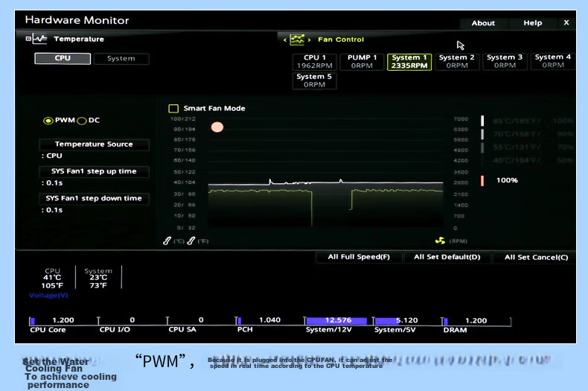Screen dimensions: 588x391
Task: Select the System 5 fan tab
Action: tap(314, 80)
